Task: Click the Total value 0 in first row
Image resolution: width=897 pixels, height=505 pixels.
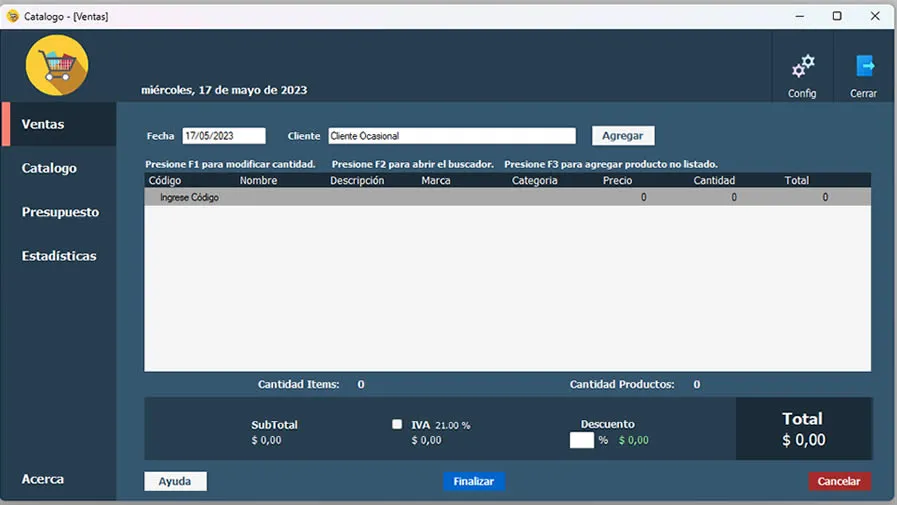Action: tap(825, 197)
